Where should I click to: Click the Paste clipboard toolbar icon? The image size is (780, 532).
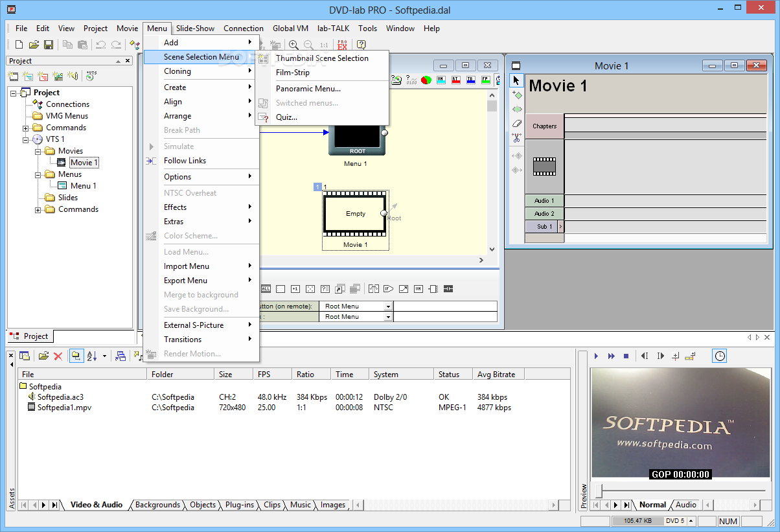(x=82, y=45)
